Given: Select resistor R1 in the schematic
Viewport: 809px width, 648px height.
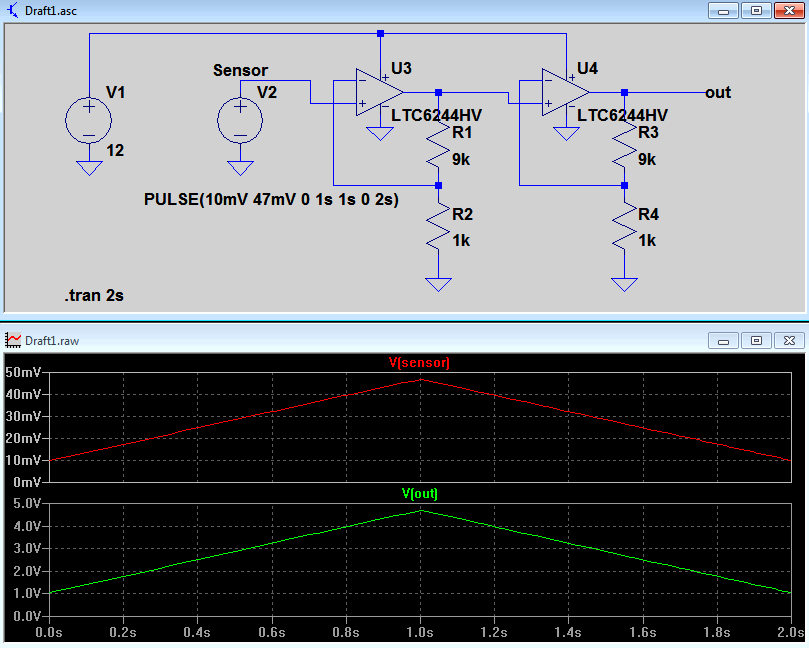Looking at the screenshot, I should pyautogui.click(x=438, y=145).
